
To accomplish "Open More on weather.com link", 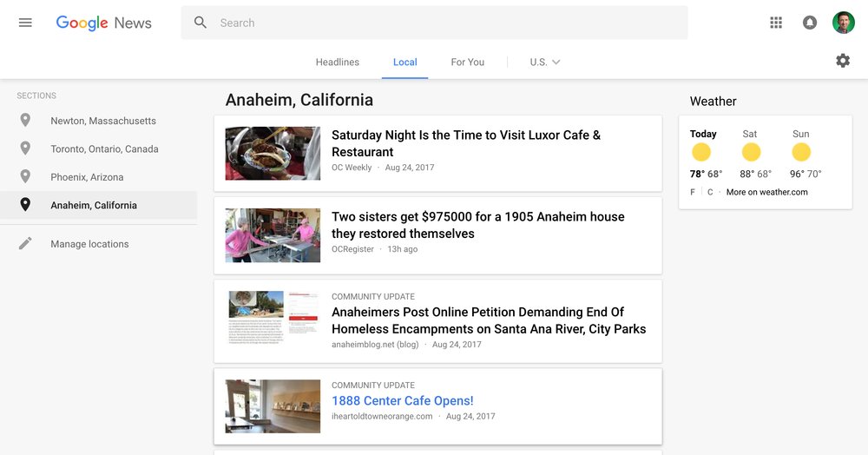I will 766,192.
